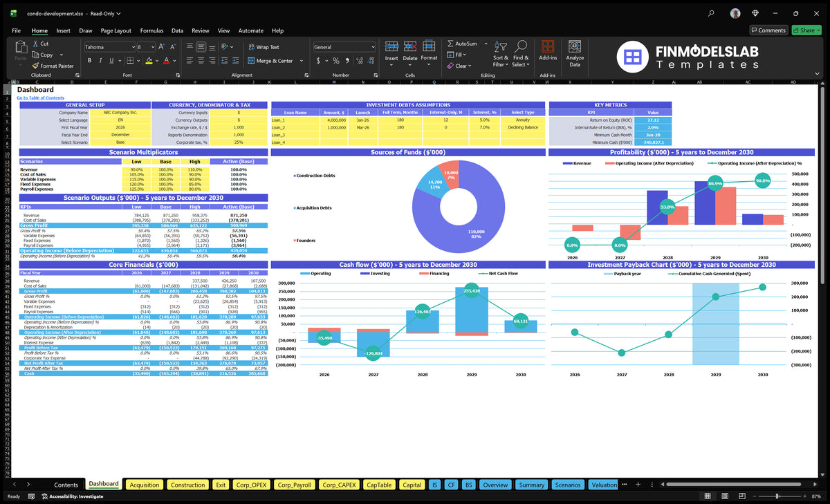The image size is (830, 504).
Task: Click the Decrease Indent icon
Action: tap(225, 61)
